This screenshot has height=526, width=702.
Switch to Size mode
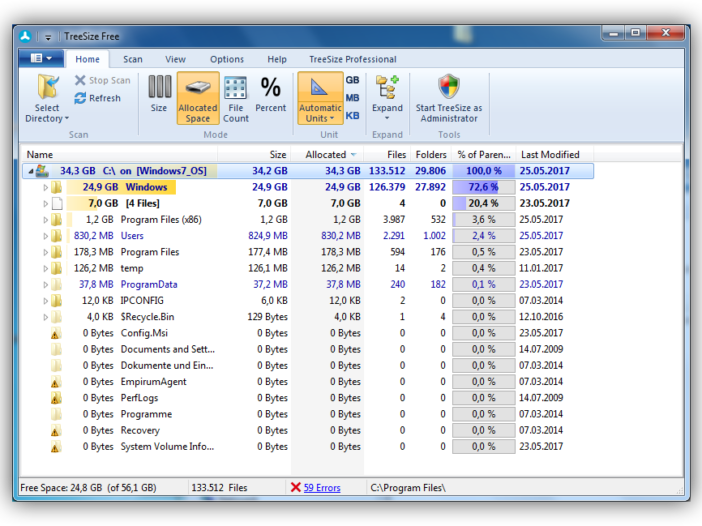[x=159, y=93]
